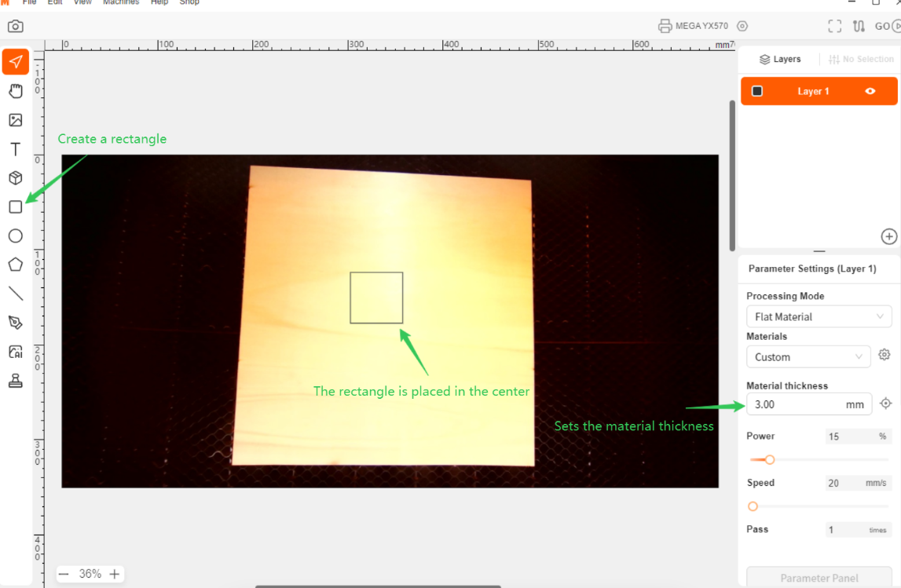Click the canvas vertical scrollbar
The height and width of the screenshot is (588, 901).
732,176
